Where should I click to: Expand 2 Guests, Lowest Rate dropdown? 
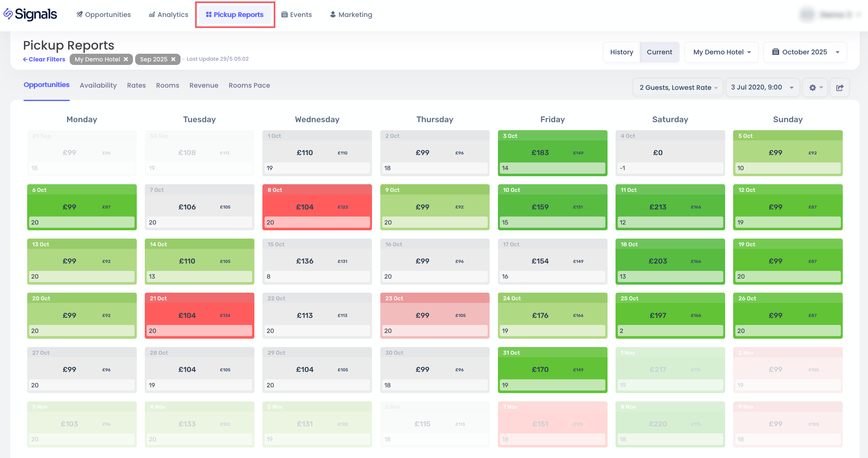[x=678, y=88]
